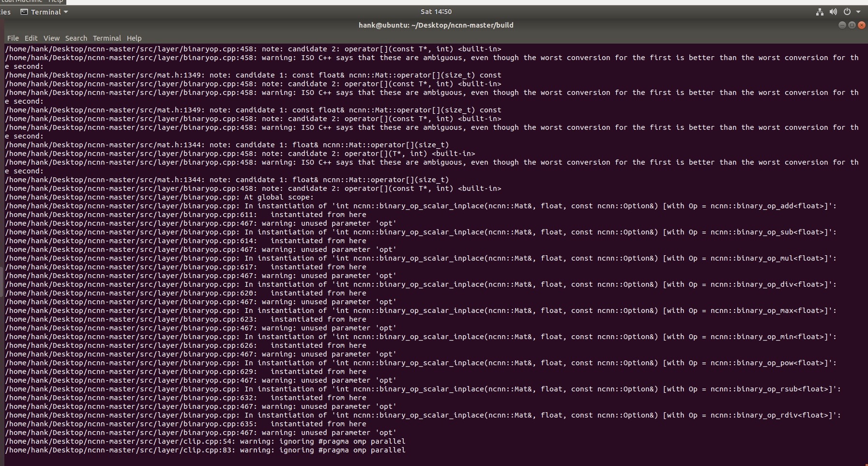Click 'binaryop.cpp:629' instantiated from here
The width and height of the screenshot is (868, 466).
[185, 372]
